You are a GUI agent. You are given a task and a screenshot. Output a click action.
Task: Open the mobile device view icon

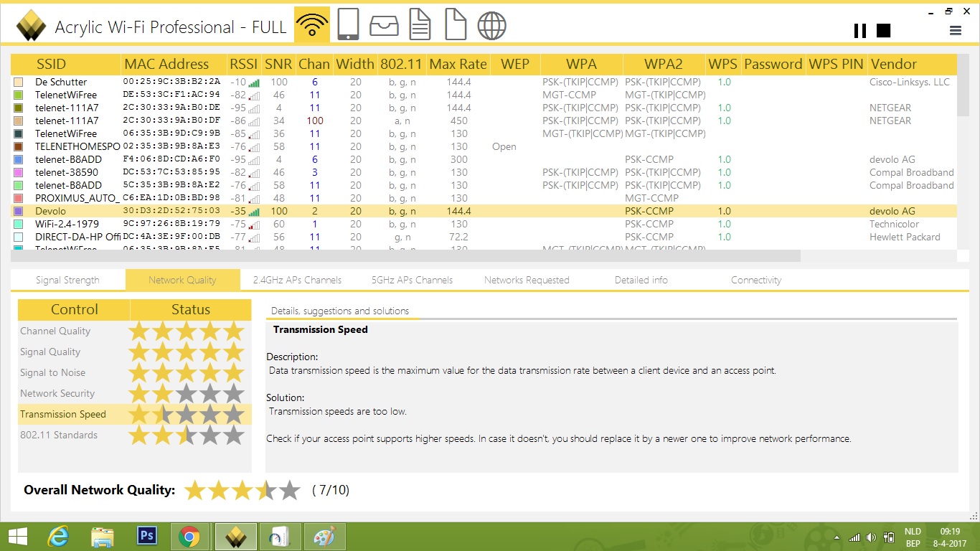point(348,25)
